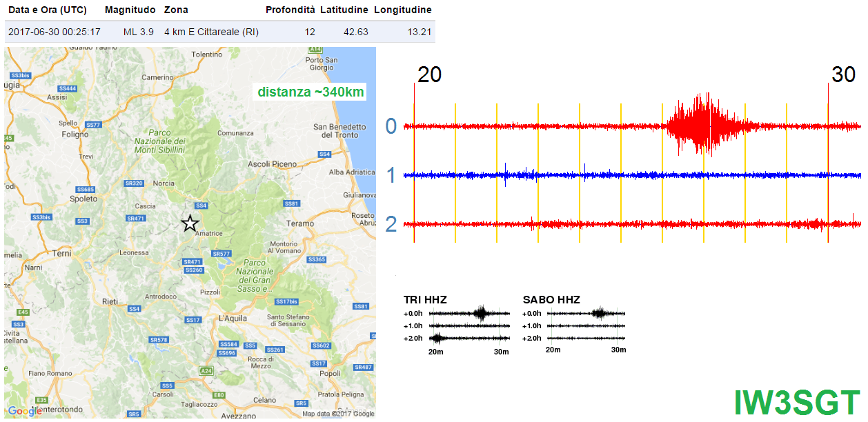
Task: Click the +2.0h label under TRI HHZ
Action: point(413,339)
